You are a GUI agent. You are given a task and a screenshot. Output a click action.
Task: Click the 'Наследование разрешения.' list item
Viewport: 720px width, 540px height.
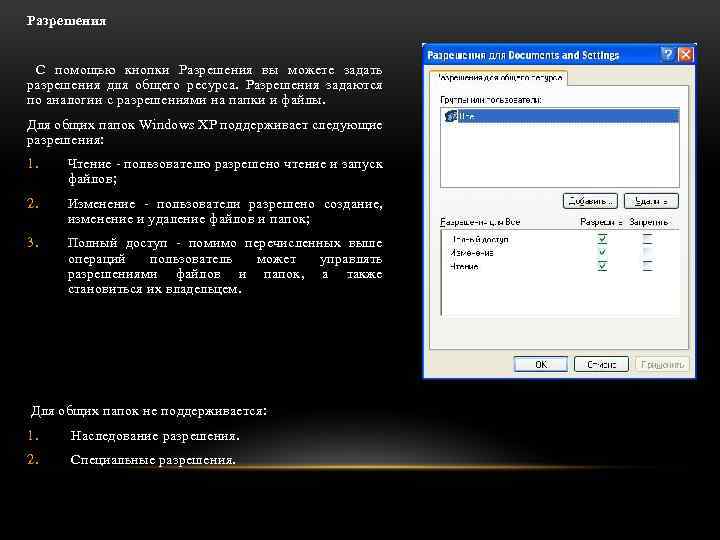coord(155,436)
